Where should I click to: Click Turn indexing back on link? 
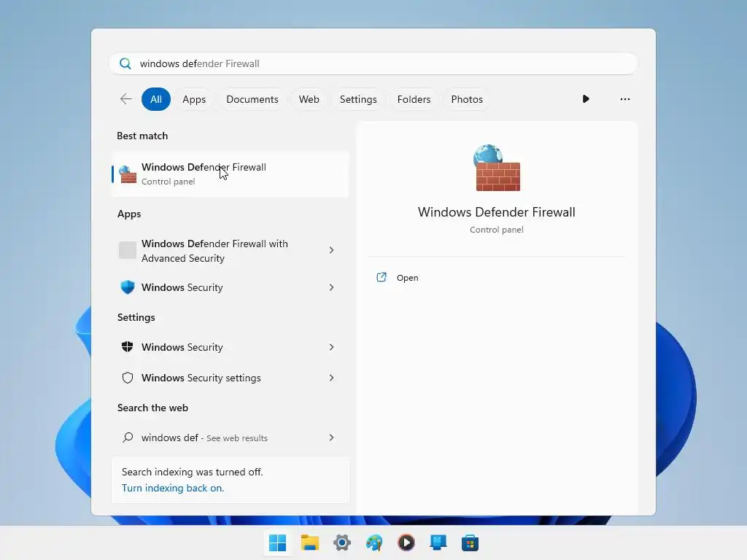pos(172,488)
